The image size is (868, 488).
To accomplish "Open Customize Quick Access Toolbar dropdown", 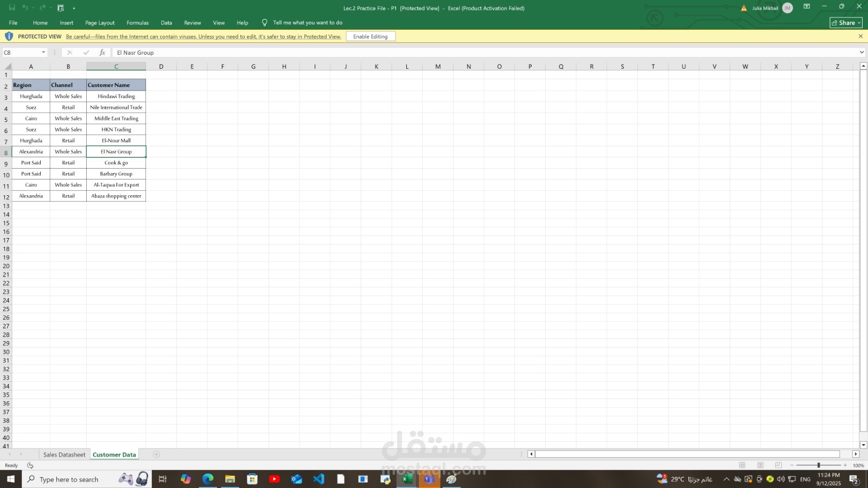I will click(x=74, y=8).
